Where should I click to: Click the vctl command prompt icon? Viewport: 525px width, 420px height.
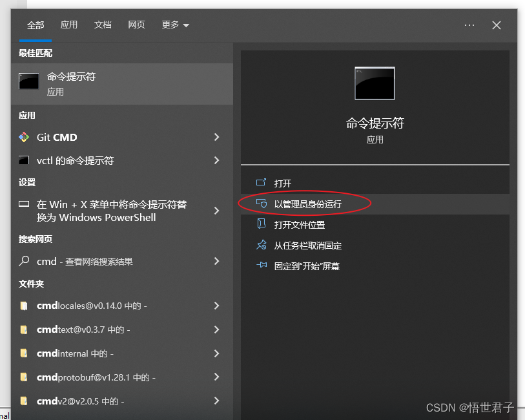click(x=24, y=160)
